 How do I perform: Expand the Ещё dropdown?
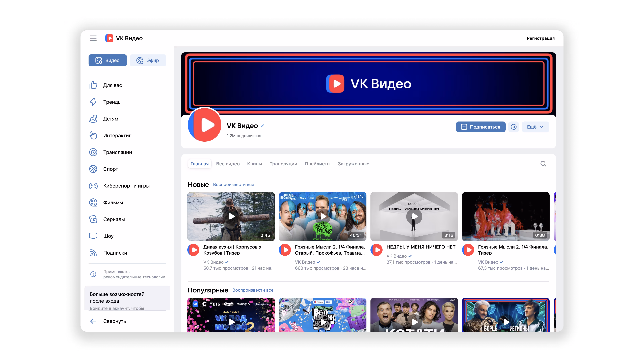[x=535, y=127]
